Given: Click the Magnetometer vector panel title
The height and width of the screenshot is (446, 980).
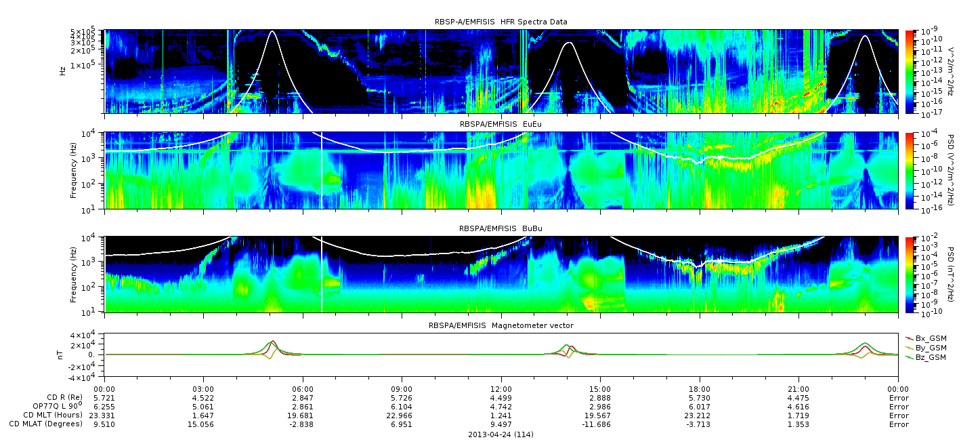Looking at the screenshot, I should tap(500, 325).
